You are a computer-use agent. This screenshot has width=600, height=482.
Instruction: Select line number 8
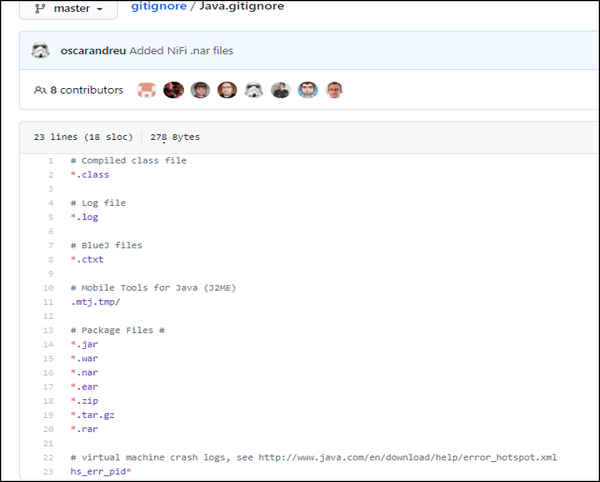click(x=51, y=260)
